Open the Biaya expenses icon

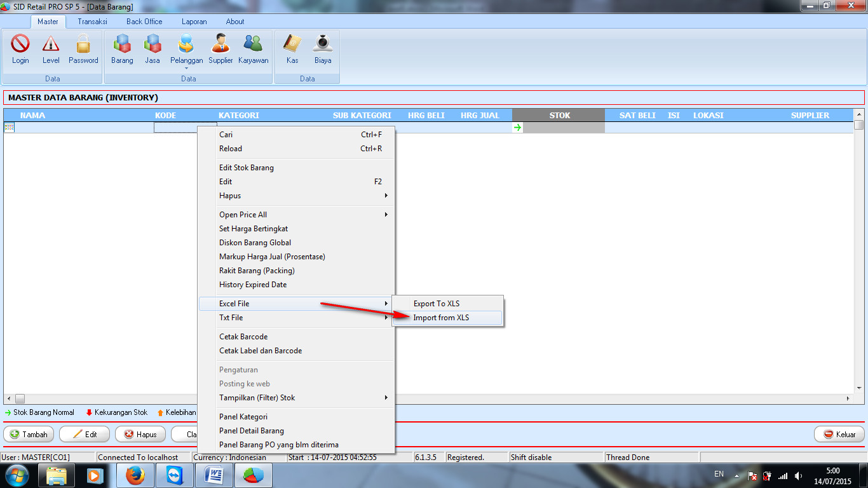click(323, 44)
